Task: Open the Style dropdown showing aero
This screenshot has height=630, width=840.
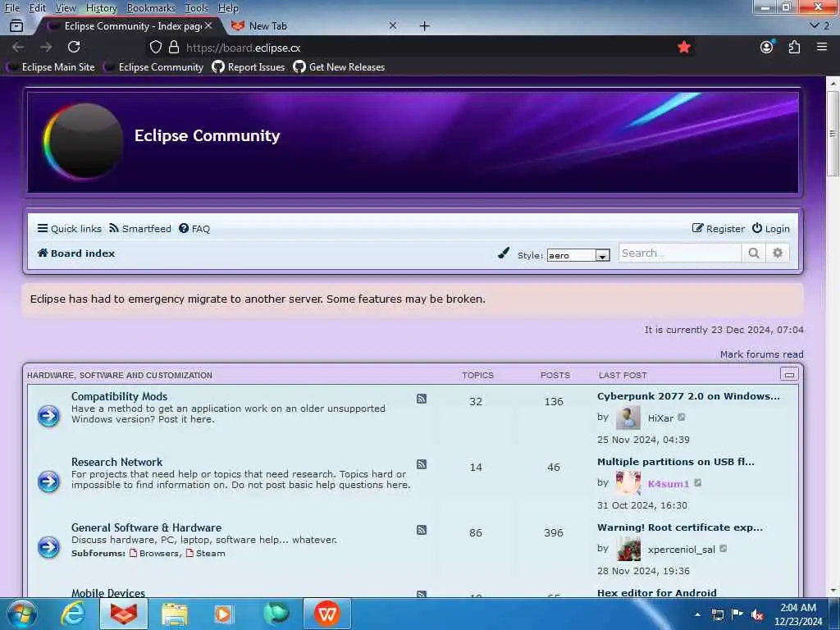Action: (x=578, y=256)
